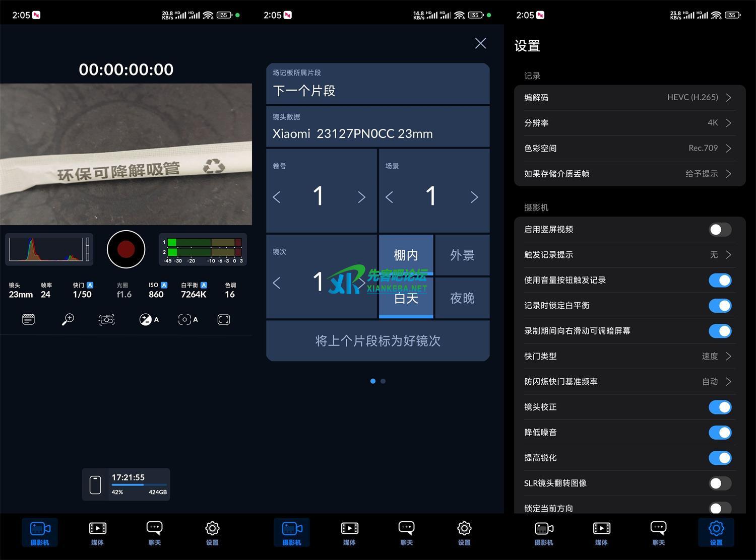Tap the image stabilization camera icon
756x560 pixels.
click(106, 319)
